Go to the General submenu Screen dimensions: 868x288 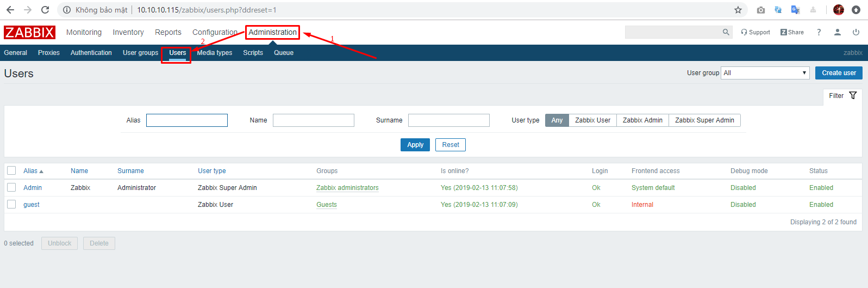click(x=15, y=53)
